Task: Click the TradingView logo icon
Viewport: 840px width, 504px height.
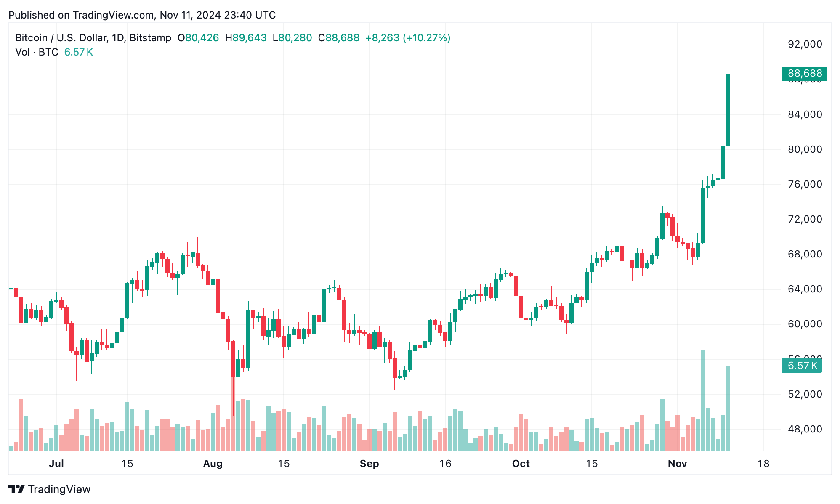Action: [16, 489]
